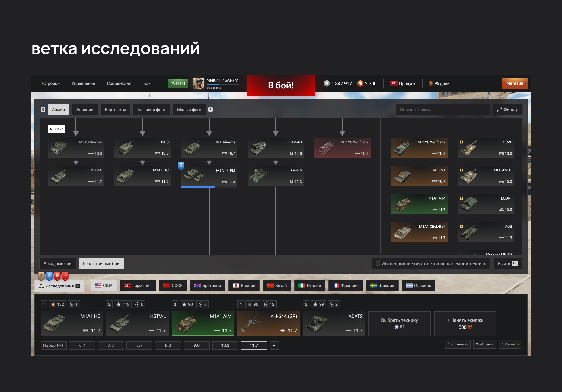Open the Магазин store button

[x=514, y=83]
